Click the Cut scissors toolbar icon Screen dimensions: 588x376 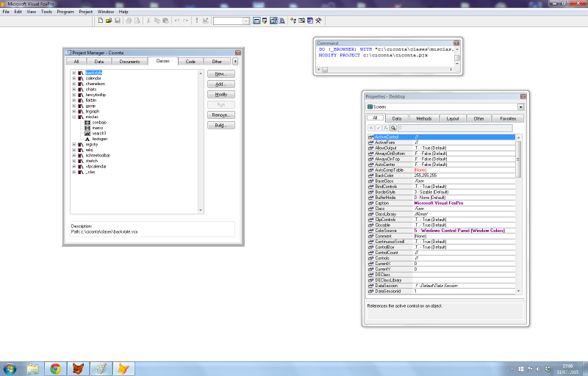coord(148,21)
